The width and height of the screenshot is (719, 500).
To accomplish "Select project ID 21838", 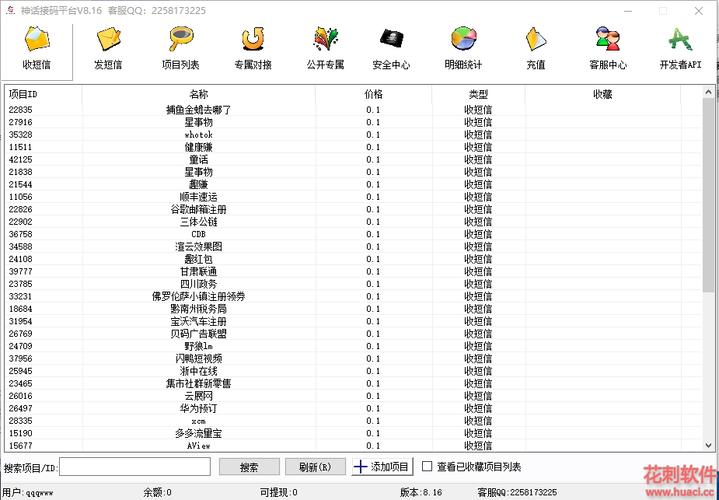I will [353, 172].
